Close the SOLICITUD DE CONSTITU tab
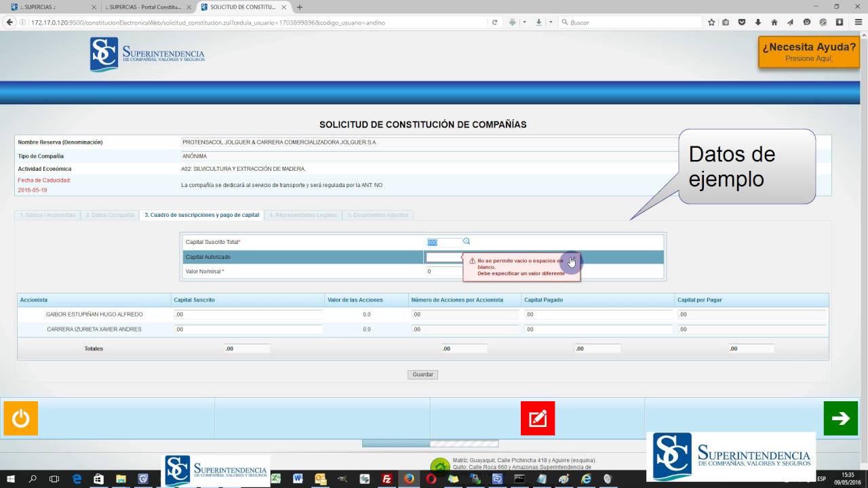Image resolution: width=868 pixels, height=488 pixels. (x=283, y=7)
